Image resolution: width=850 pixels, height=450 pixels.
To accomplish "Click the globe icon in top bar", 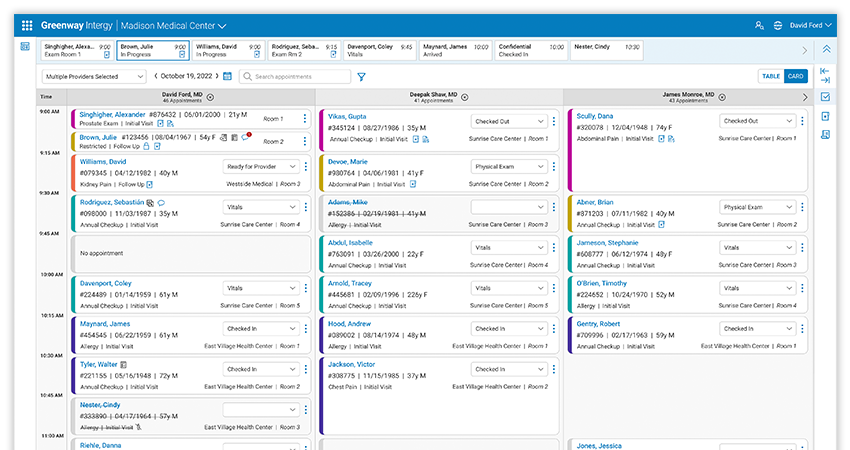I will [x=778, y=25].
